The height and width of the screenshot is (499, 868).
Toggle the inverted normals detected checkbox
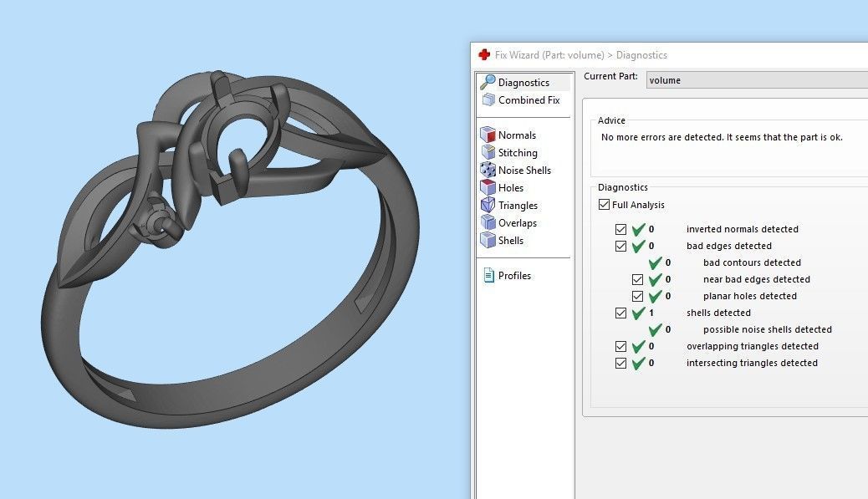point(620,229)
